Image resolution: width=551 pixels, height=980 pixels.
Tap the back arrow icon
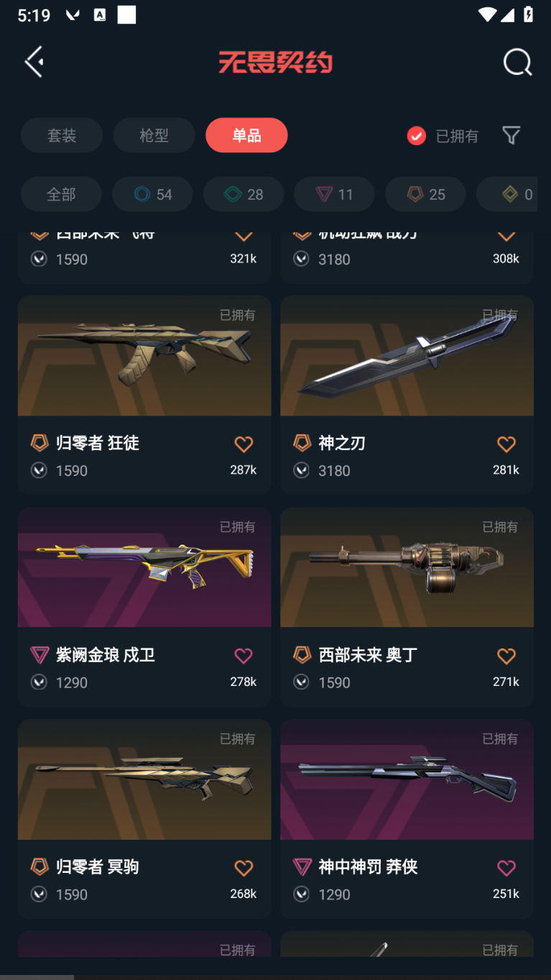click(34, 63)
